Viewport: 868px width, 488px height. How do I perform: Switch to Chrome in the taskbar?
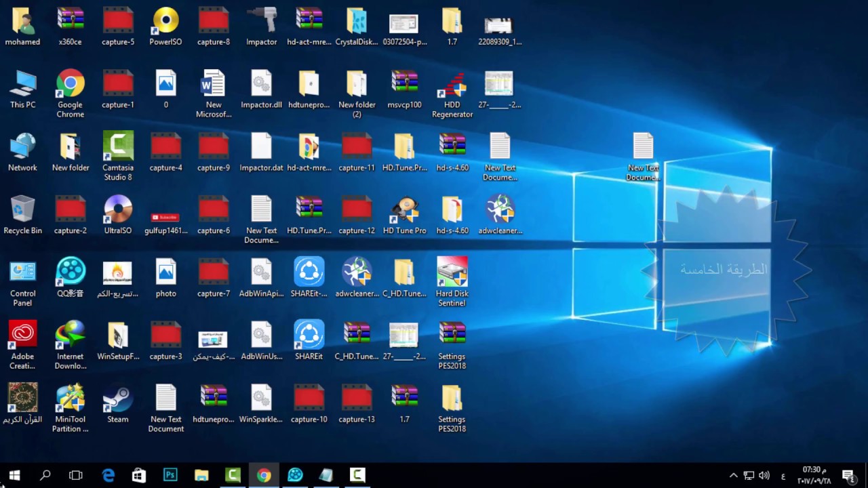point(264,475)
